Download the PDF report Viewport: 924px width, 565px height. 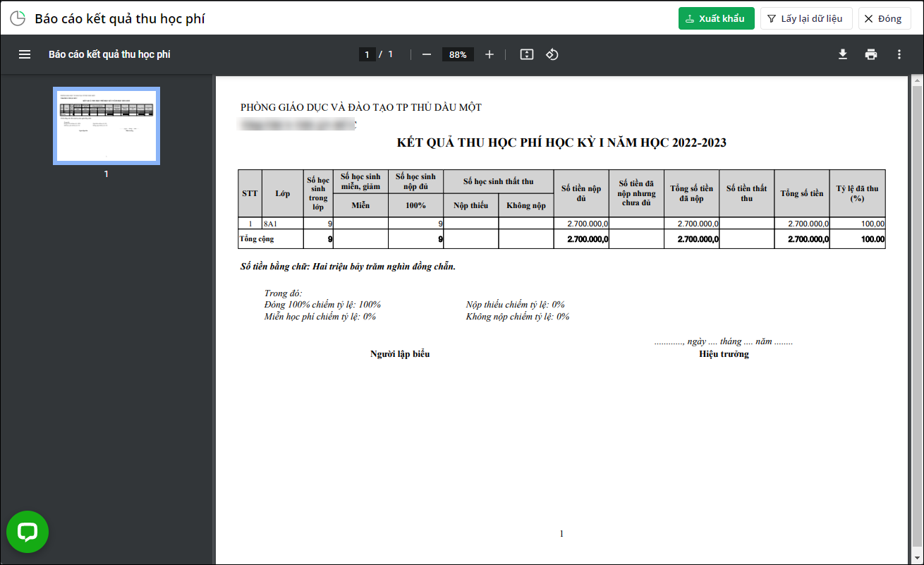coord(843,54)
